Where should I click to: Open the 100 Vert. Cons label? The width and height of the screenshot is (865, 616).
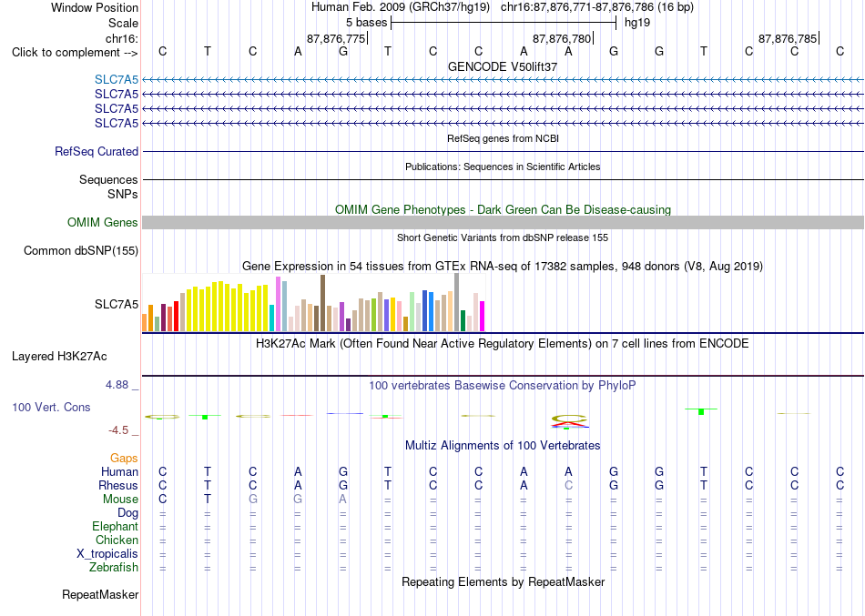click(x=51, y=407)
